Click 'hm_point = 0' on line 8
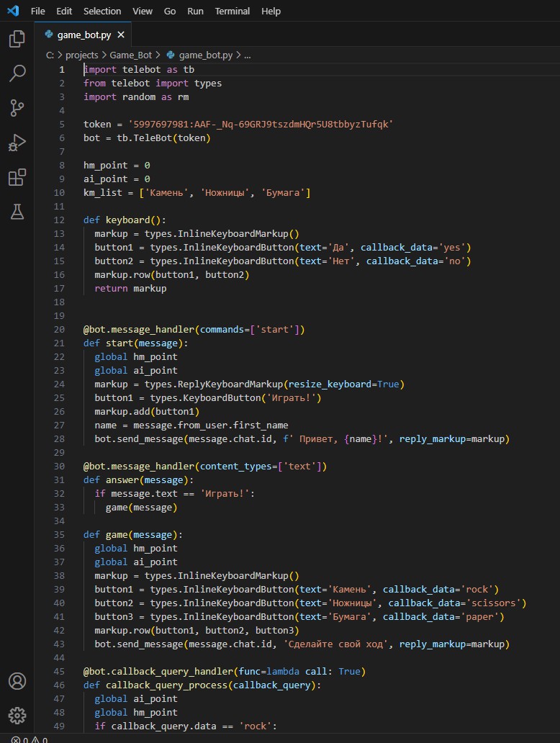Screen dimensions: 560x743 (x=117, y=166)
